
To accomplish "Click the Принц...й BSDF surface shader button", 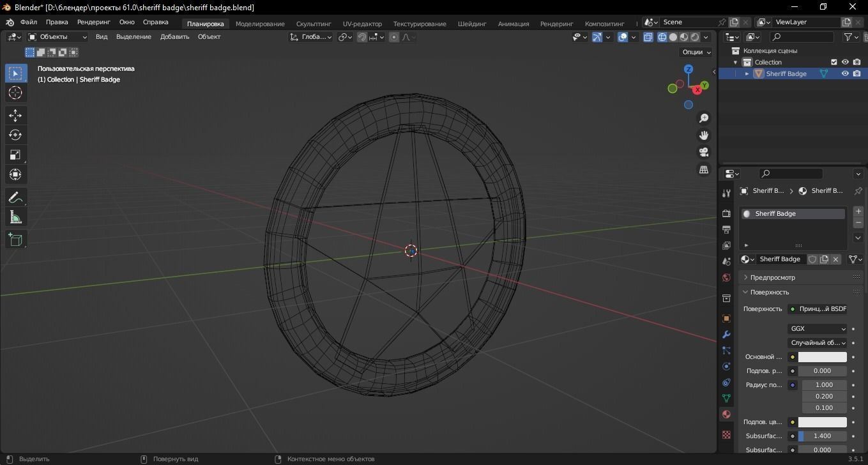I will click(x=818, y=309).
